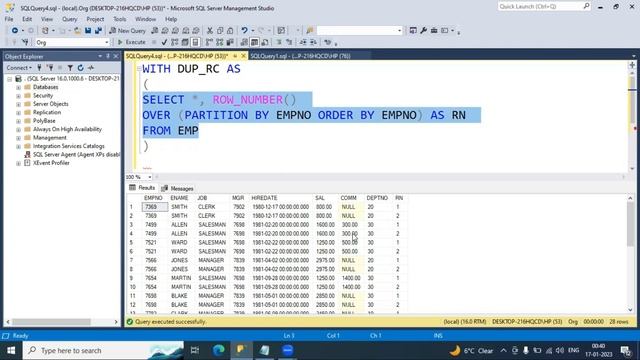Select the Results tab
This screenshot has width=640, height=360.
(x=142, y=188)
